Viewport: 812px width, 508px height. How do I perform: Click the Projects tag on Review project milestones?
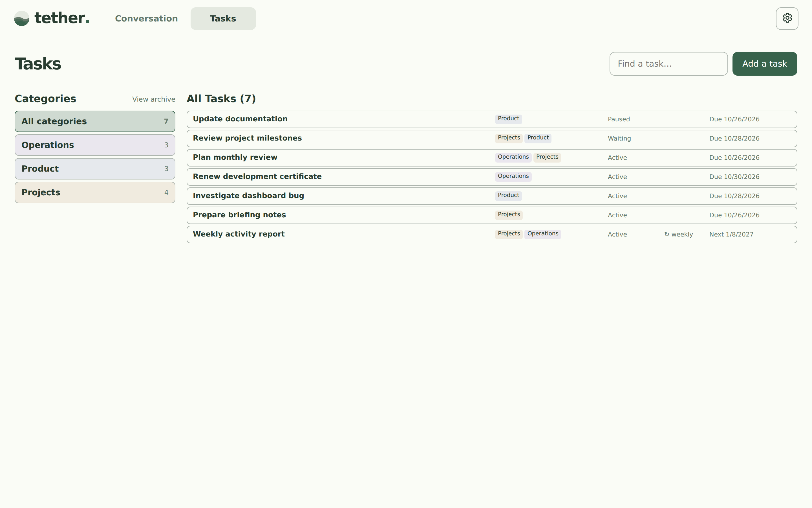(509, 138)
